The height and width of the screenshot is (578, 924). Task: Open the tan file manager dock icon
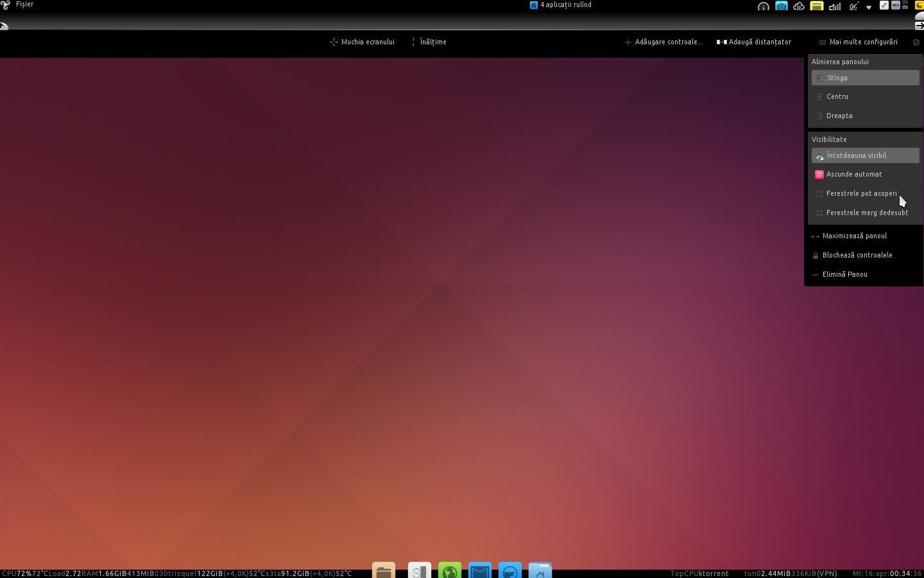click(x=384, y=570)
